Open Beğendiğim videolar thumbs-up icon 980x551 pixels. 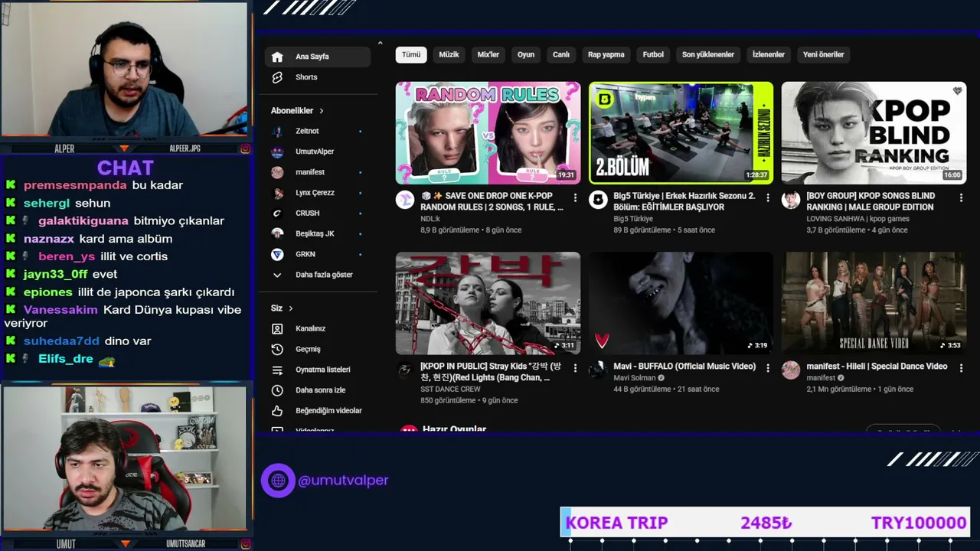click(277, 411)
